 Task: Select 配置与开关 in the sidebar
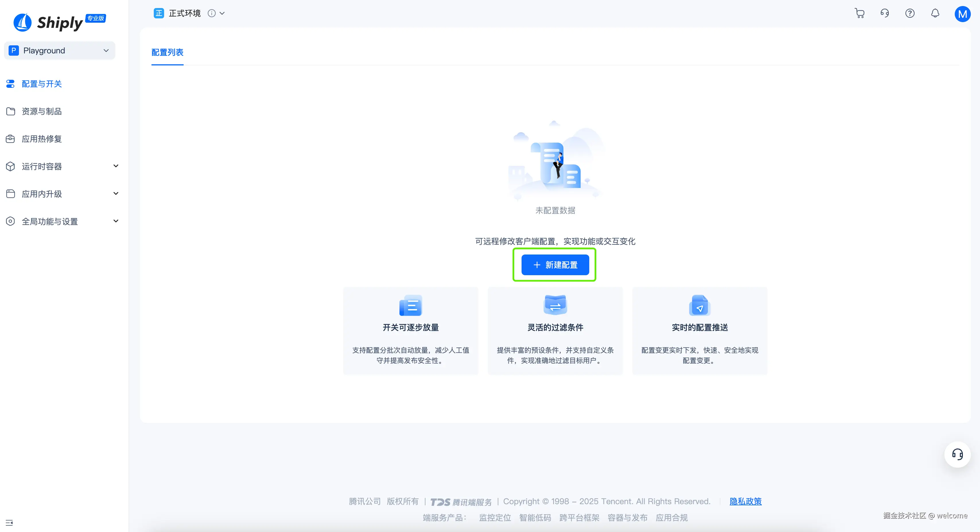tap(42, 84)
